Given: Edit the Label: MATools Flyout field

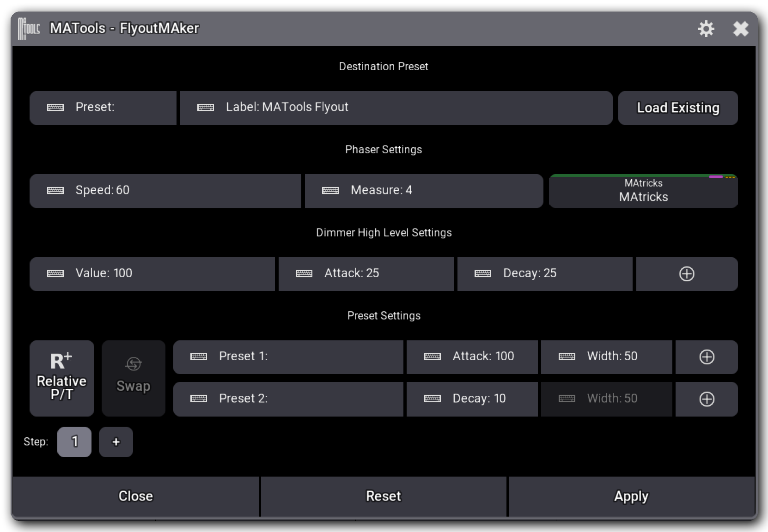Looking at the screenshot, I should tap(396, 108).
